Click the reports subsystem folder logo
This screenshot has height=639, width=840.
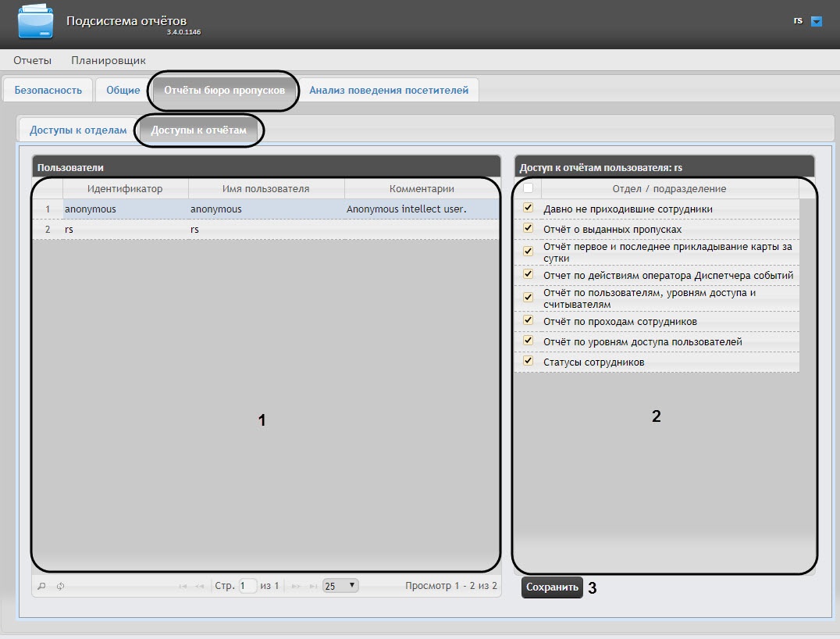pos(35,21)
